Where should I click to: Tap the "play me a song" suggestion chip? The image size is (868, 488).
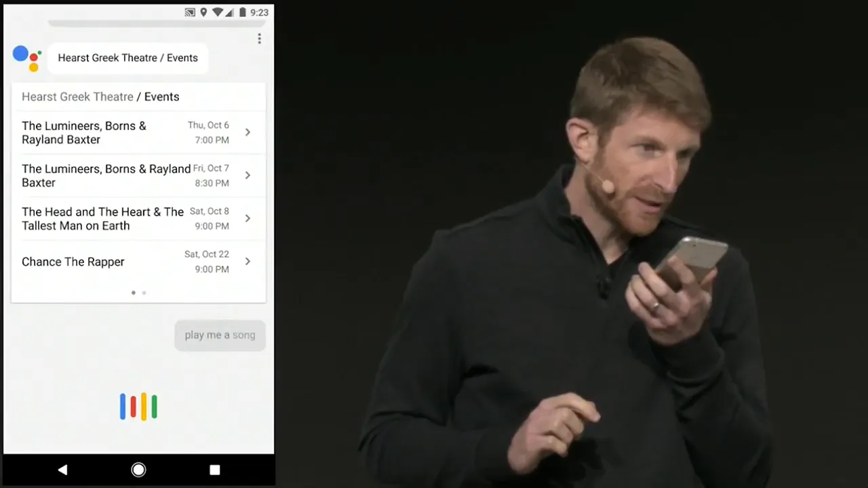[x=220, y=335]
